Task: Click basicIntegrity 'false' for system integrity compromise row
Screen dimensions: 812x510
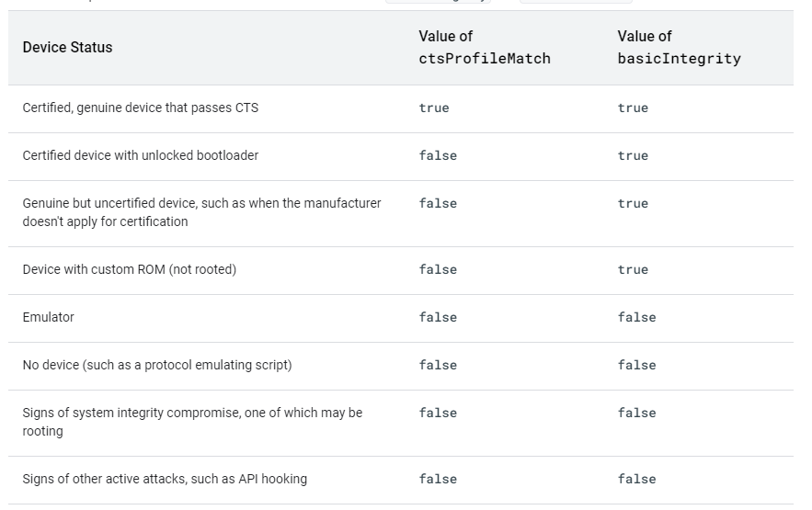Action: 636,414
